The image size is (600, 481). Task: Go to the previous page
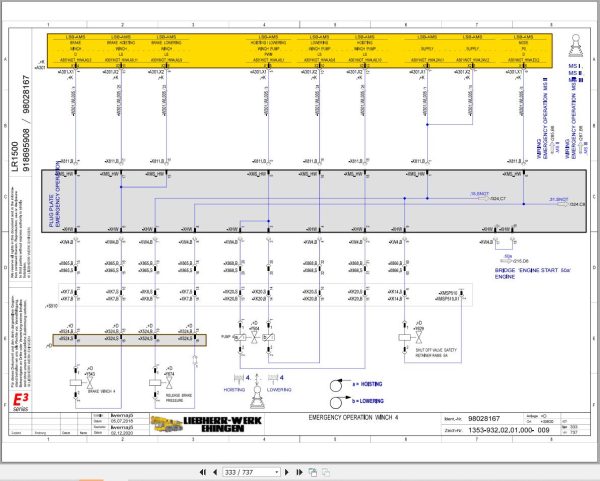click(x=215, y=472)
